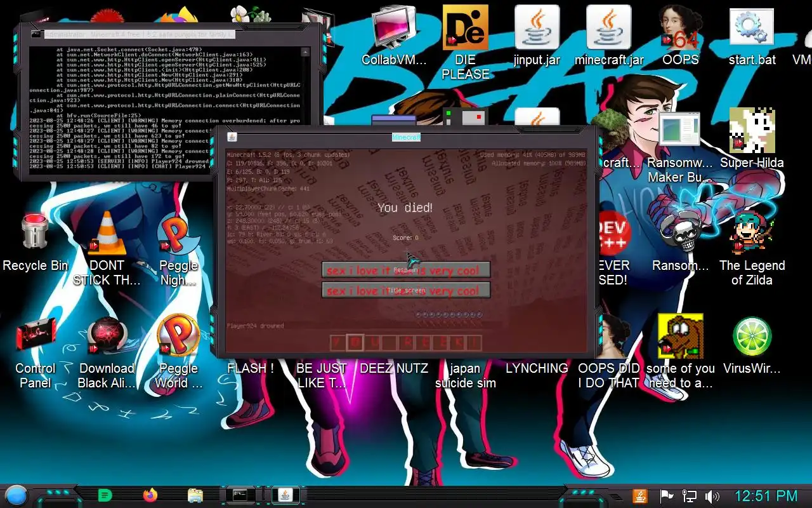Switch to the command prompt taskbar button

tap(240, 495)
